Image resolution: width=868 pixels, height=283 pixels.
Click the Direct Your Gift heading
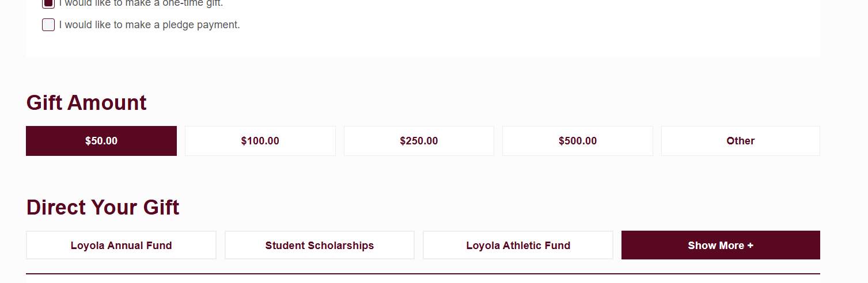pos(103,208)
